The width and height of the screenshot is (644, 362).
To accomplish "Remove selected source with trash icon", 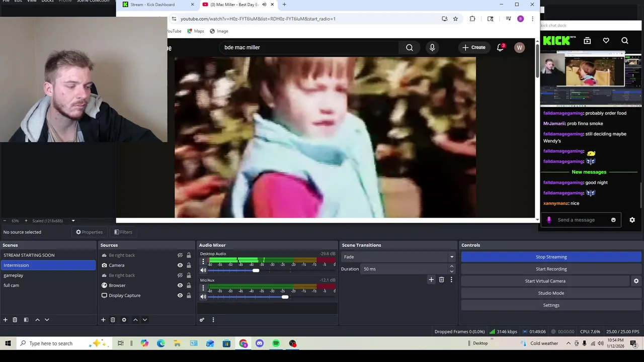I will (x=113, y=320).
